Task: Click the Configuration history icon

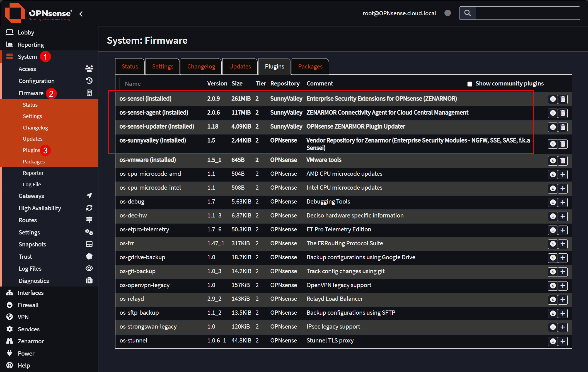Action: [89, 80]
